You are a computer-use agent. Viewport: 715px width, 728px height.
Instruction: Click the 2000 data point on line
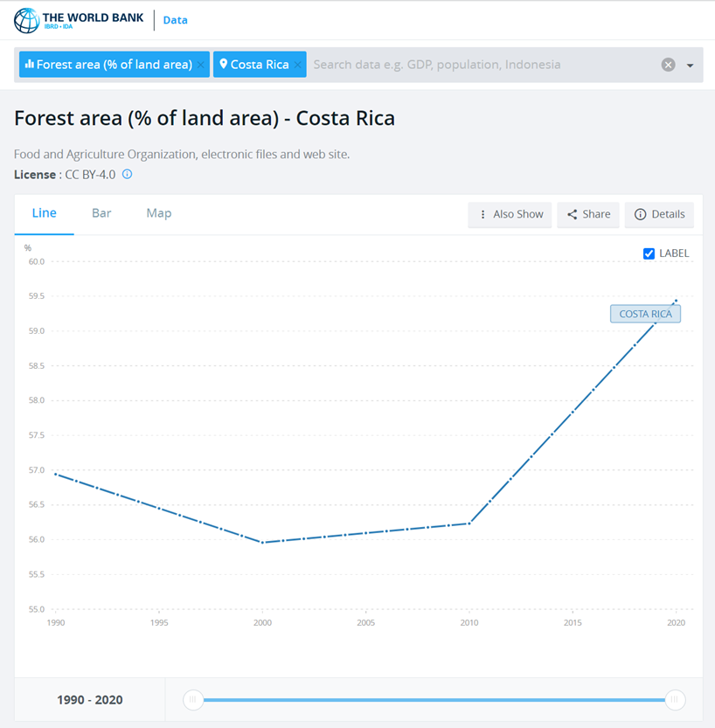click(x=262, y=542)
